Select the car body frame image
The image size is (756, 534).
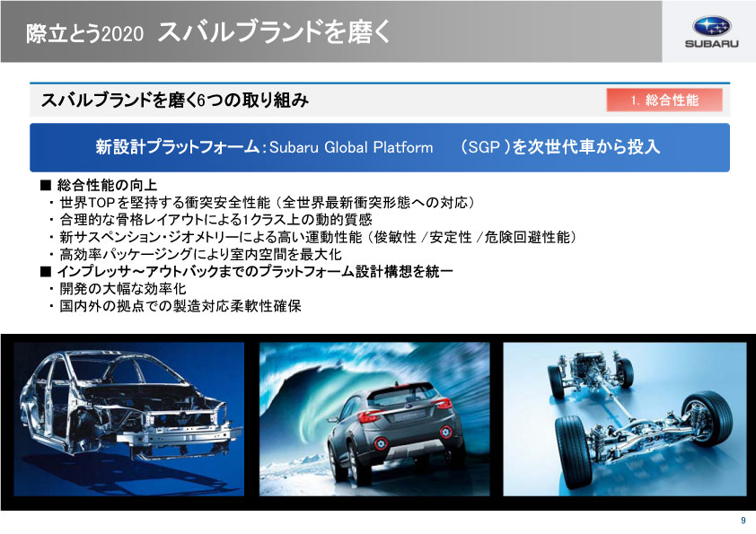(128, 419)
